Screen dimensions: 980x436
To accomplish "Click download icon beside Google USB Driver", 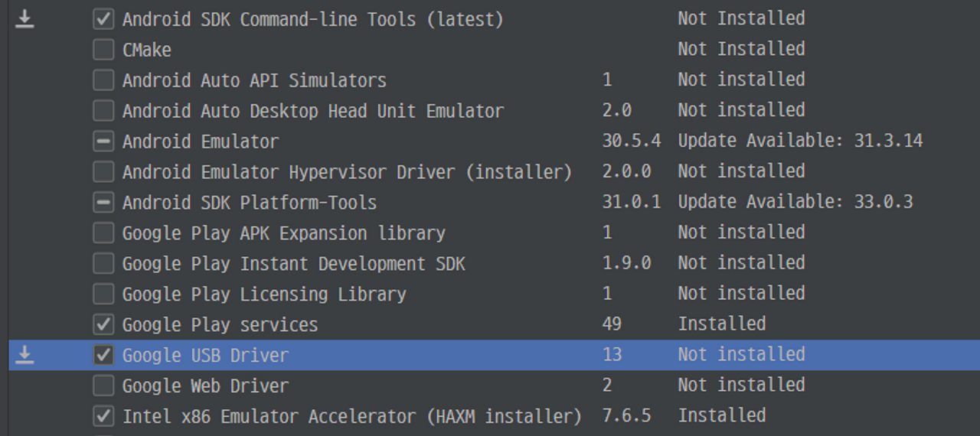I will 24,355.
